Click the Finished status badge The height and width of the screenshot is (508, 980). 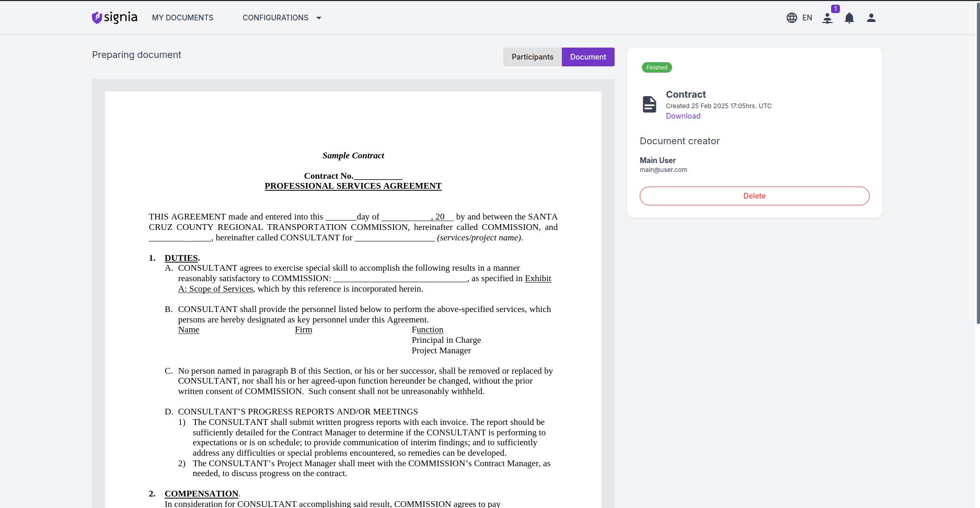coord(657,67)
